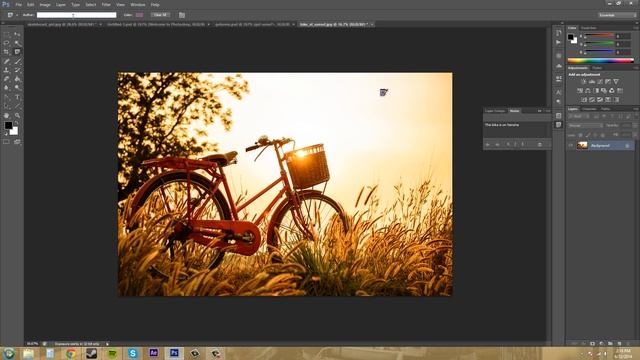Select the Quick Selection tool
This screenshot has height=360, width=640.
pyautogui.click(x=17, y=43)
